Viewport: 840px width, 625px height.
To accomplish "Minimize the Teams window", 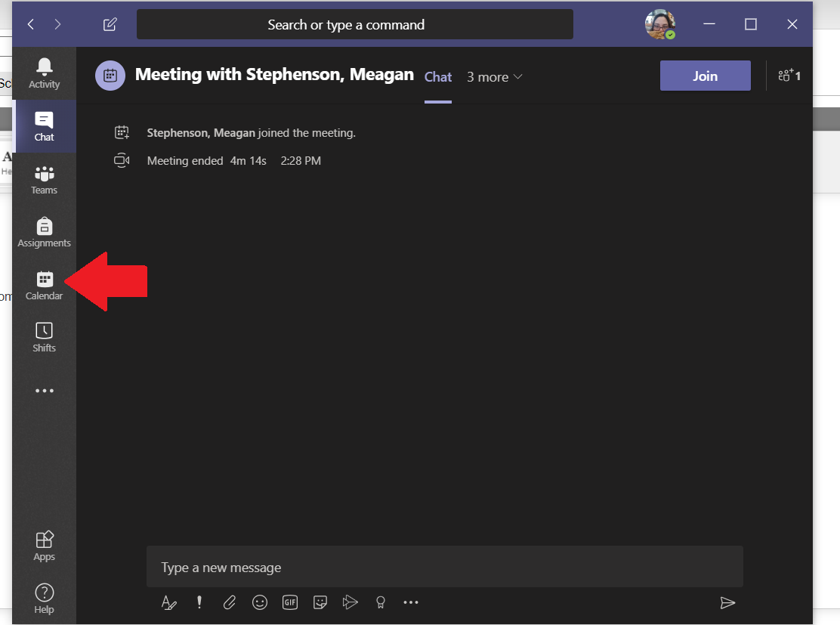I will [x=709, y=24].
